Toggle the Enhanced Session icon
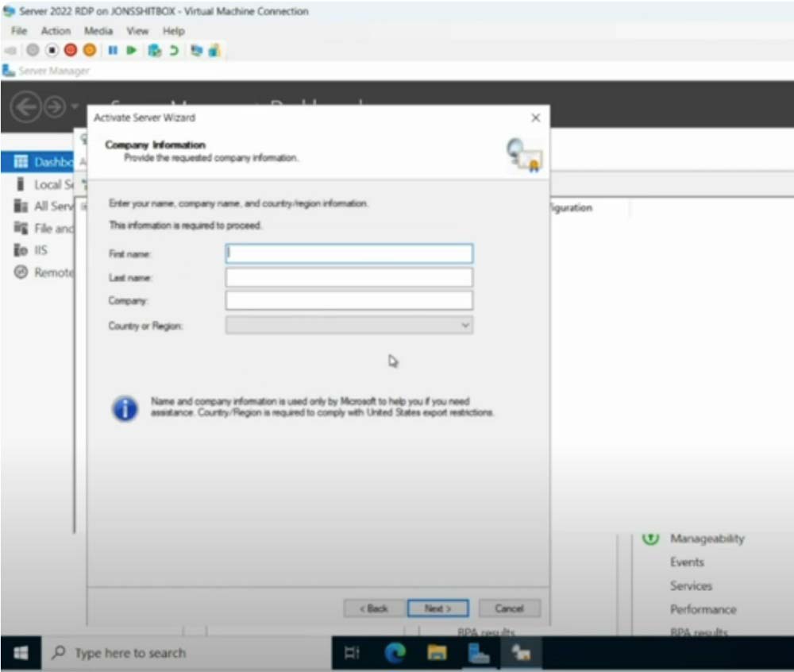Image resolution: width=794 pixels, height=672 pixels. click(196, 50)
